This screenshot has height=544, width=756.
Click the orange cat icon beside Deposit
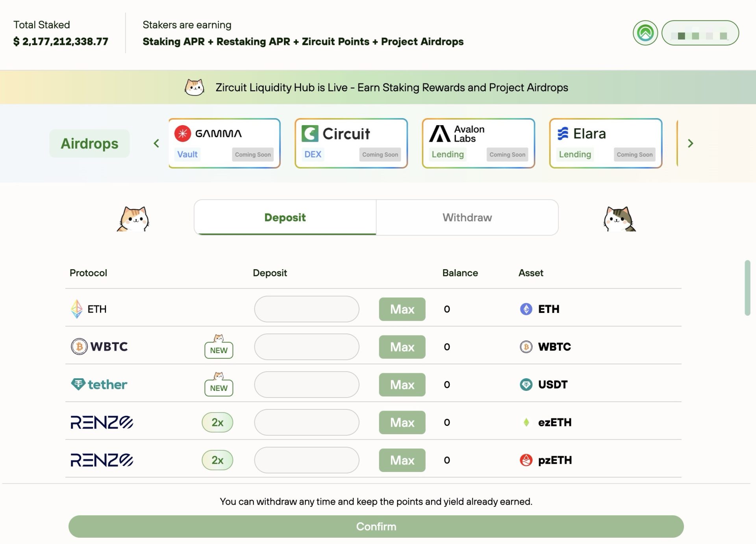[x=133, y=218]
